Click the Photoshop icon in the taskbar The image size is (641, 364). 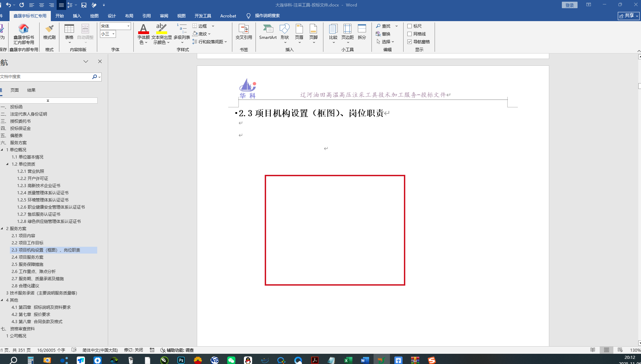point(181,360)
